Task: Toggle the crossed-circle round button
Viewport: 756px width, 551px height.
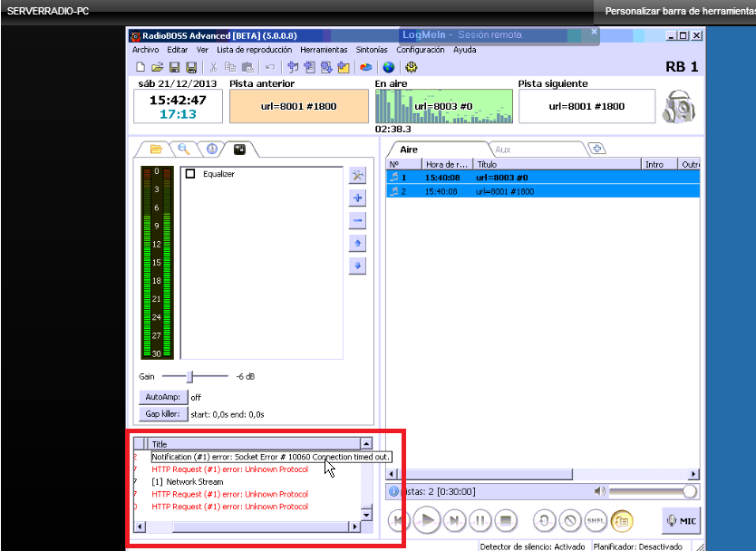Action: (570, 520)
